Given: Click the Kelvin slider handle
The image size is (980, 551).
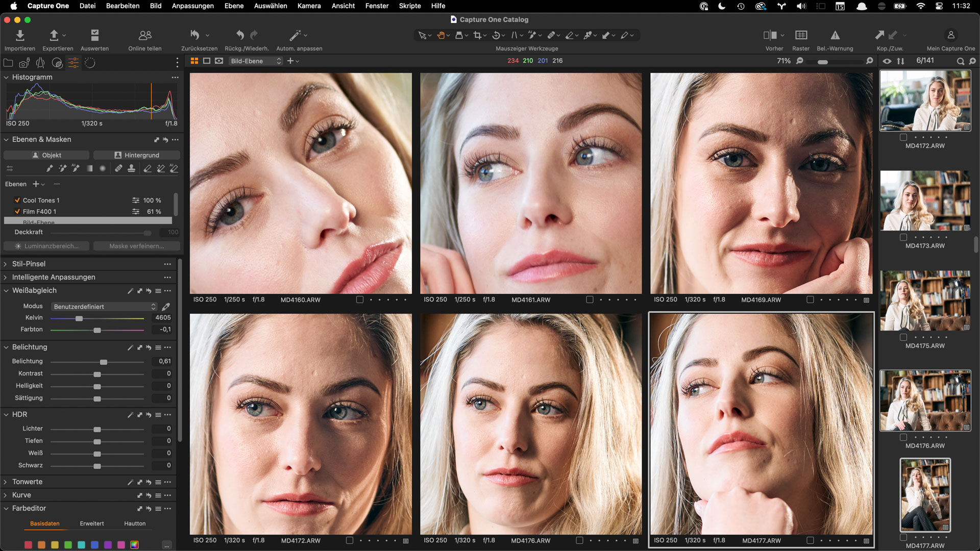Looking at the screenshot, I should tap(79, 318).
